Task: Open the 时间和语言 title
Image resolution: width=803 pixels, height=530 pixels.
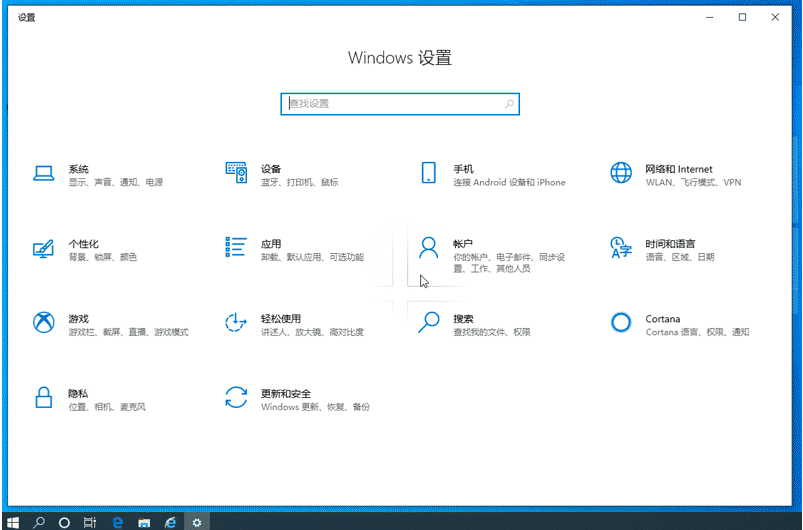Action: tap(670, 244)
